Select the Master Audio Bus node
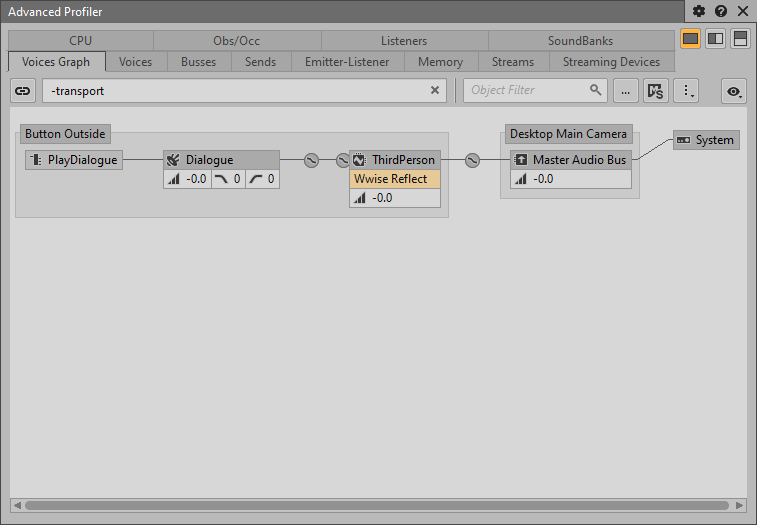Screen dimensions: 757x525 [570, 160]
